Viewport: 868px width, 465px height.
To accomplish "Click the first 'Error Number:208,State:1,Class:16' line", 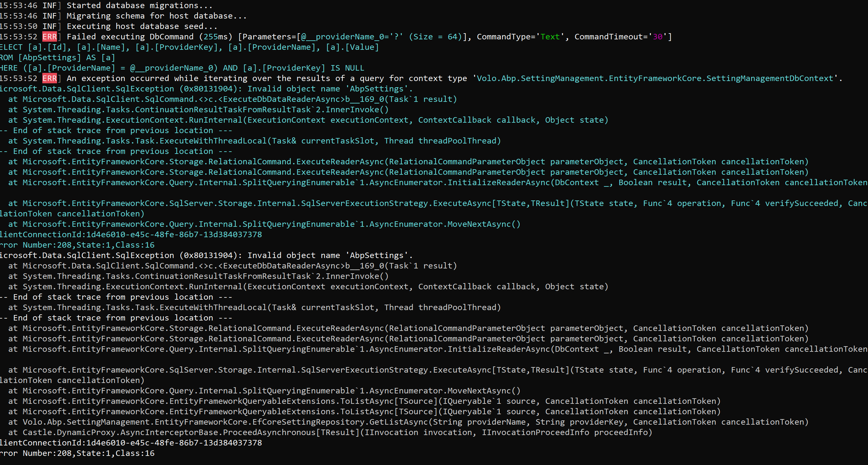I will tap(77, 245).
